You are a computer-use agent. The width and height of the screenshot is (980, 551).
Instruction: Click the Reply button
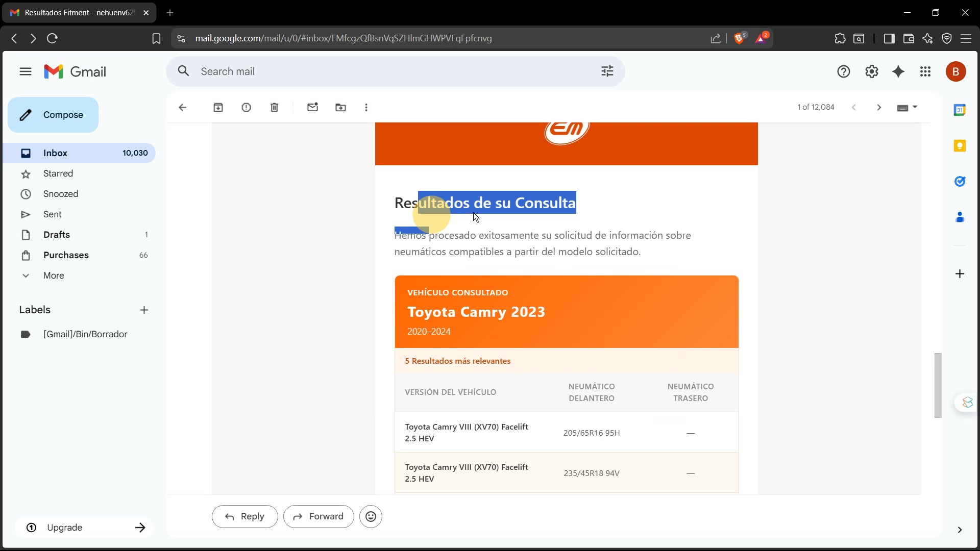(x=244, y=516)
